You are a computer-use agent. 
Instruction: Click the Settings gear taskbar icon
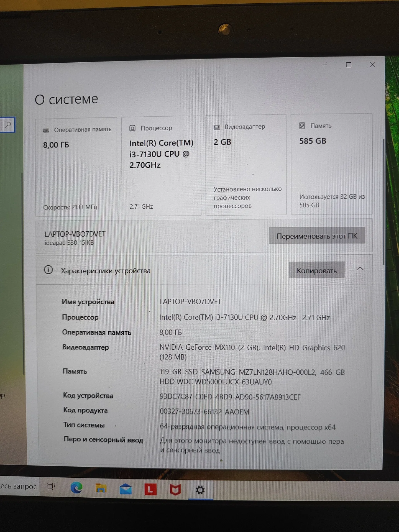pyautogui.click(x=200, y=490)
